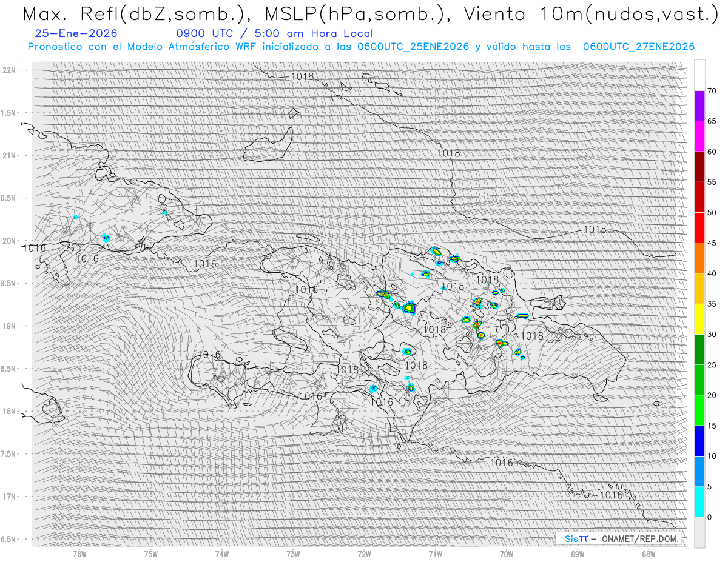Click the '18N' latitude axis label
This screenshot has width=728, height=562.
coord(9,411)
